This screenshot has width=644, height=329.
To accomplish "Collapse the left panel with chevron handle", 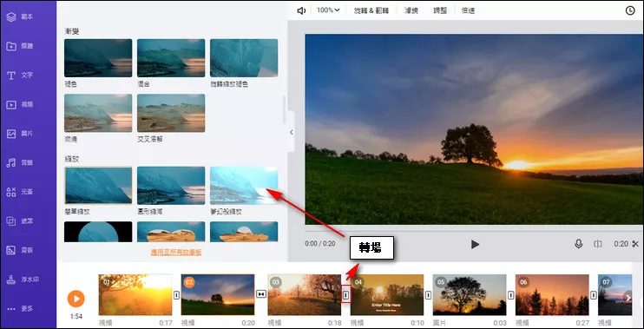I will [292, 132].
